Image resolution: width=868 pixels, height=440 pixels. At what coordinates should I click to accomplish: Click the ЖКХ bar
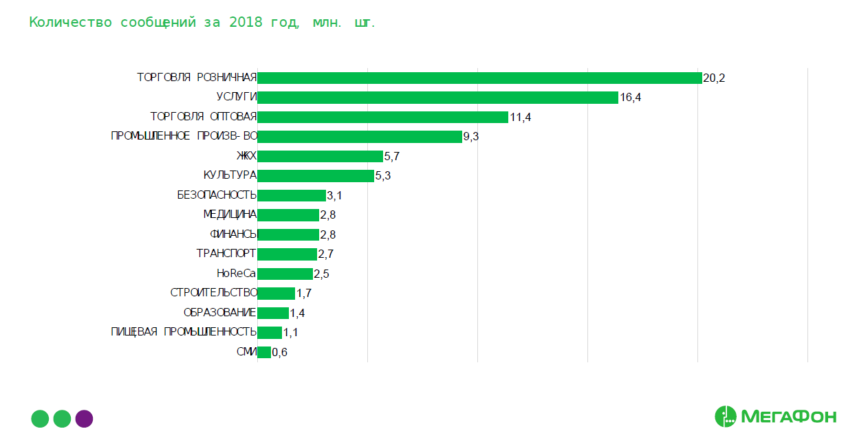coord(320,156)
